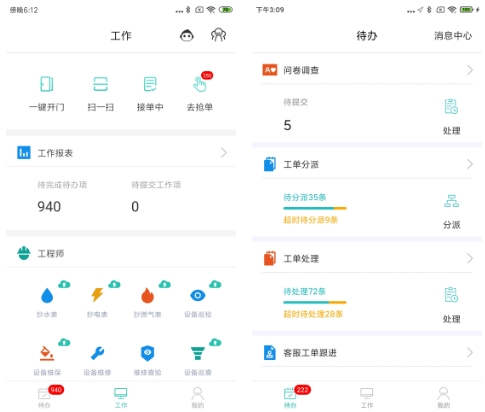Expand 工作报表 with its chevron arrow
Screen dimensions: 485x412
[x=224, y=153]
